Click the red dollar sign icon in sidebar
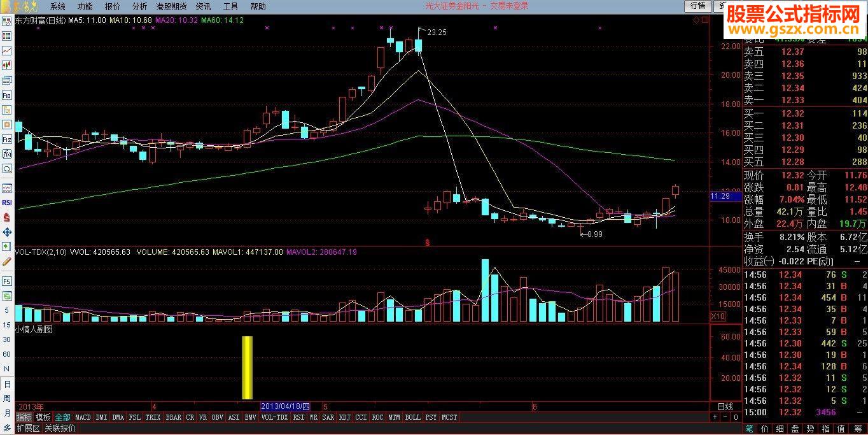The image size is (868, 435). coord(7,217)
